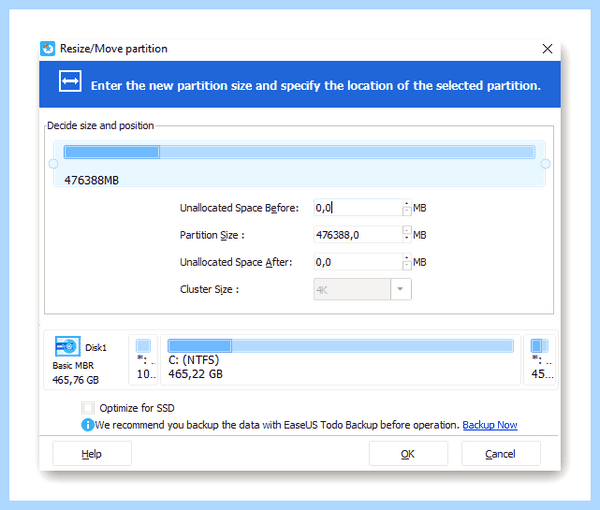Click the 465,76 GB disk size text

click(x=76, y=380)
